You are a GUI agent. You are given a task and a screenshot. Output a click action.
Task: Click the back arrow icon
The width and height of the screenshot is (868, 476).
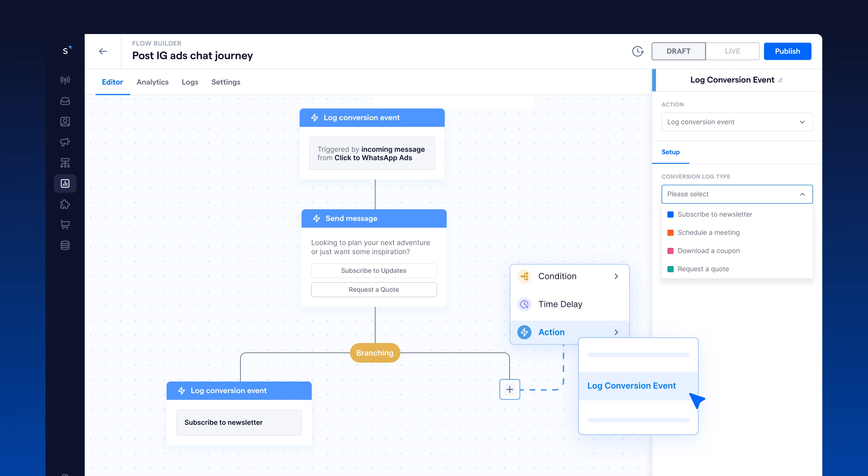point(103,51)
